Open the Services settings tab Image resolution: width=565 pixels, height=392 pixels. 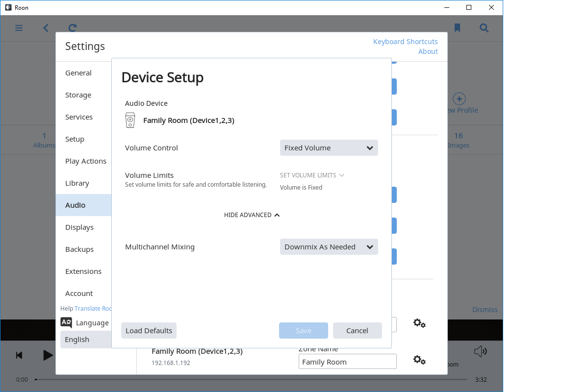83,117
